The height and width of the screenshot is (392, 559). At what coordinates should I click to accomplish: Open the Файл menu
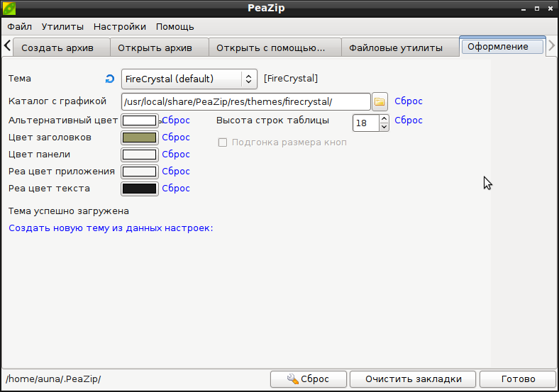coord(20,27)
